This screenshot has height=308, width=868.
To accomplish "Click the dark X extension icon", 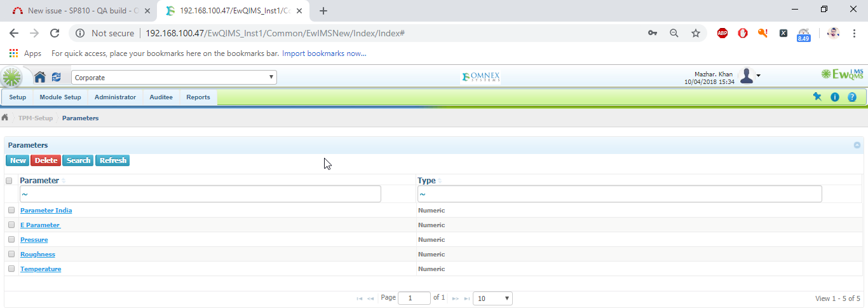I will (783, 33).
